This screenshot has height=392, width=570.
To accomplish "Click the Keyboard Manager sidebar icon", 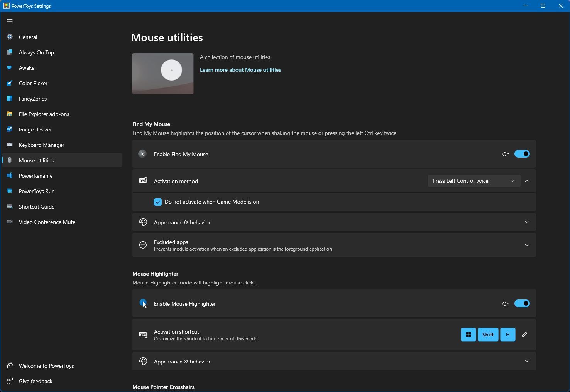I will 10,145.
